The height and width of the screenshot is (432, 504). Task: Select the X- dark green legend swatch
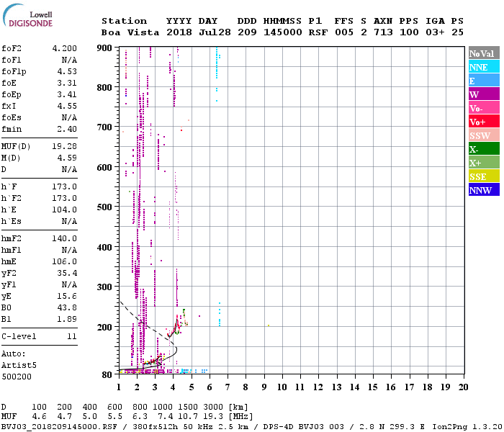[x=484, y=149]
